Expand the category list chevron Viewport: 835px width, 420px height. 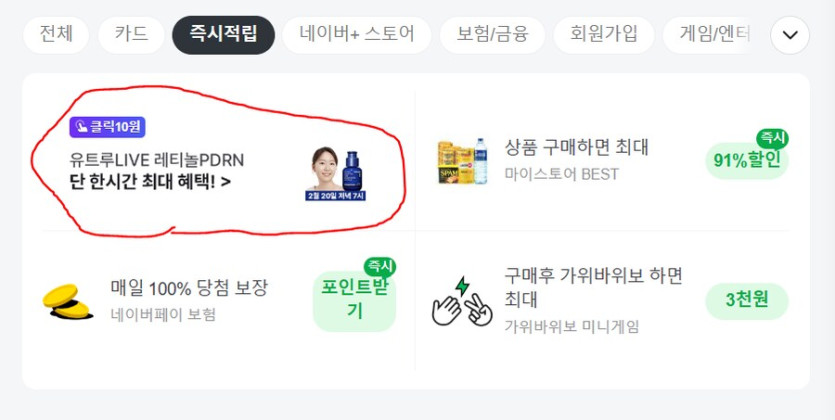pyautogui.click(x=790, y=35)
